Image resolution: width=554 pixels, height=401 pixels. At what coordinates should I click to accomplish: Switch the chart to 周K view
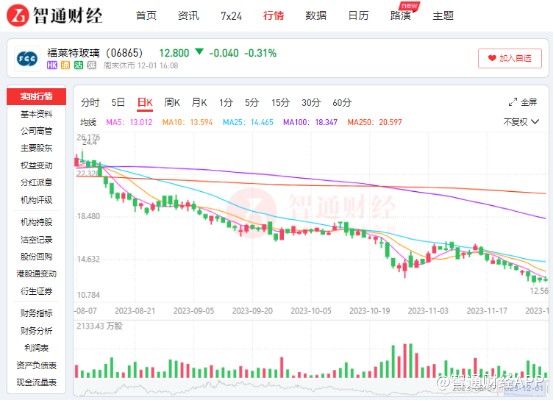point(172,103)
